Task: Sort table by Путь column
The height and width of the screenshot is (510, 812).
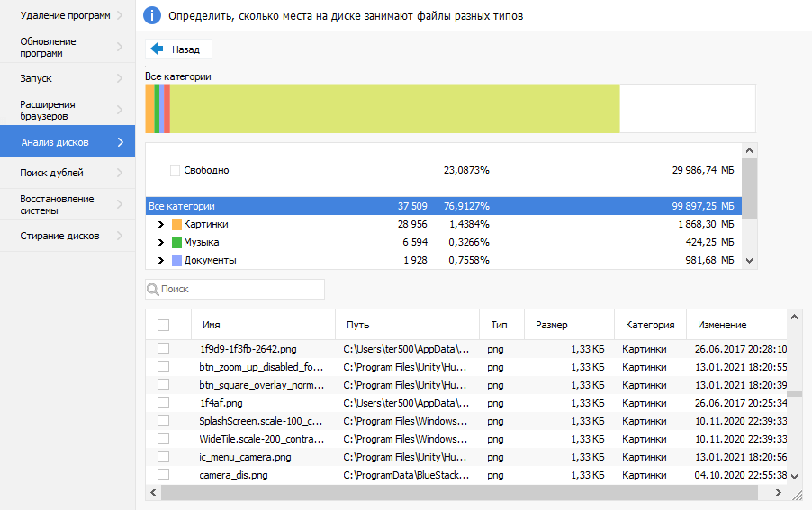Action: coord(407,325)
